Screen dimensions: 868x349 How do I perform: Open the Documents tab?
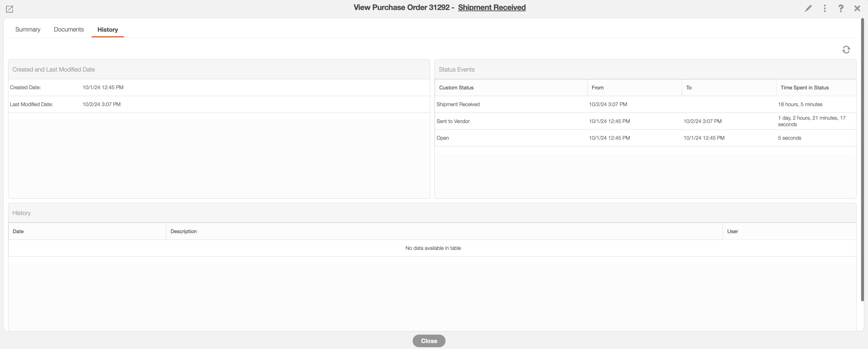(69, 30)
